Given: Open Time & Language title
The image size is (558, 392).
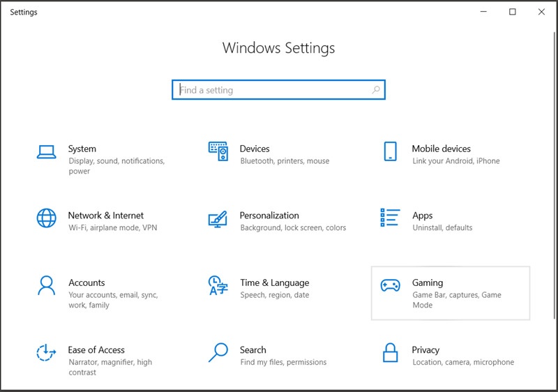Looking at the screenshot, I should [x=275, y=282].
